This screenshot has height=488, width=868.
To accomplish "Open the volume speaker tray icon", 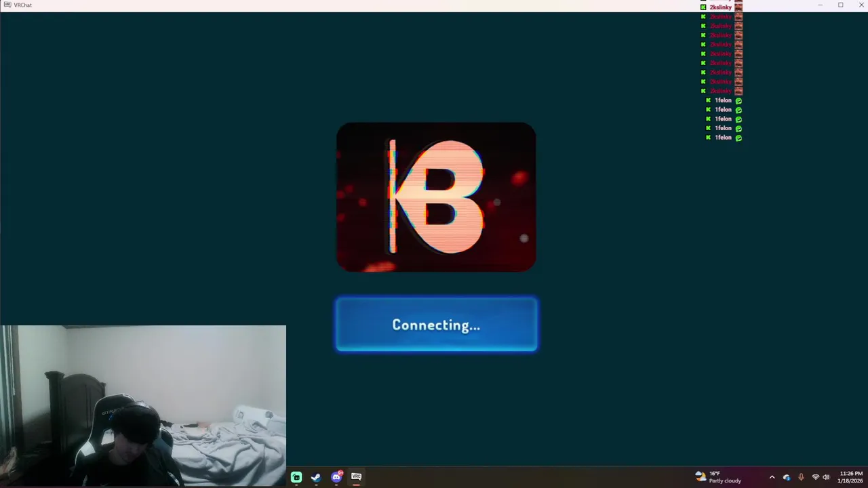I will 826,477.
